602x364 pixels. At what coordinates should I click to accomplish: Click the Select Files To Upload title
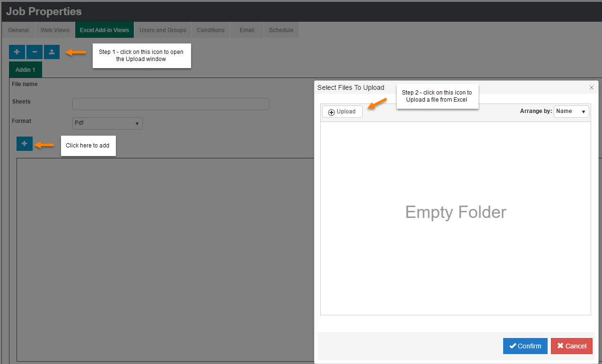[351, 87]
